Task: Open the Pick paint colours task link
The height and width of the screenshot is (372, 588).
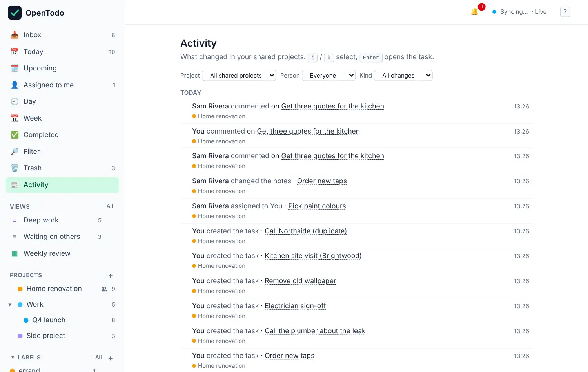Action: [317, 206]
